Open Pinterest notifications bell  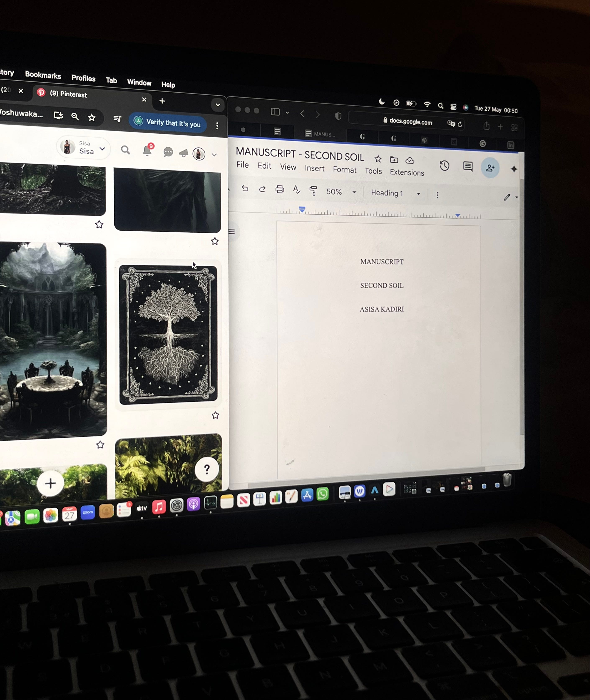(x=147, y=151)
